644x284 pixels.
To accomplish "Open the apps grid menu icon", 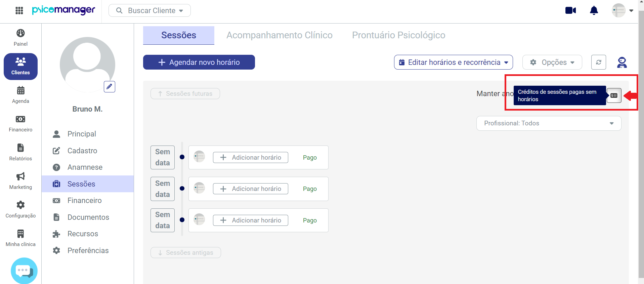I will 19,10.
